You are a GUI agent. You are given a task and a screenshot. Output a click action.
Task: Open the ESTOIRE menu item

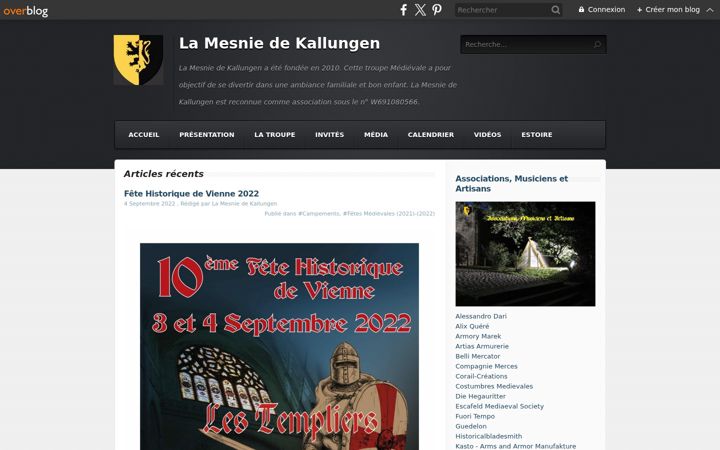(536, 135)
